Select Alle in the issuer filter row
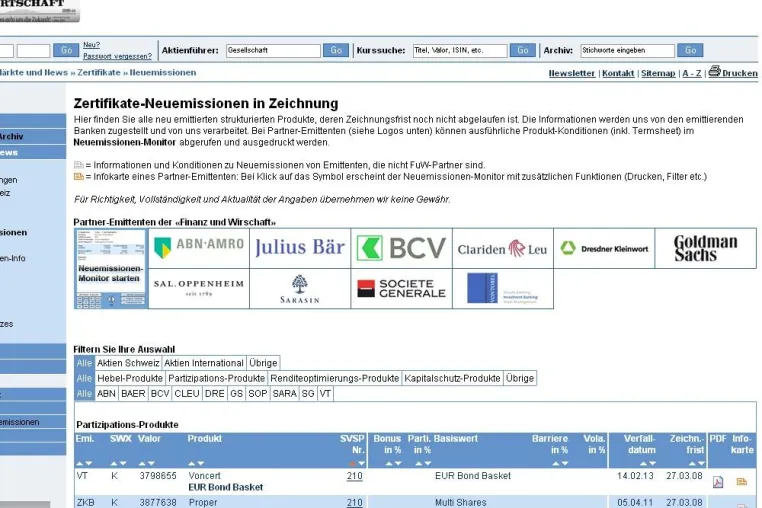Image resolution: width=762 pixels, height=508 pixels. 84,394
